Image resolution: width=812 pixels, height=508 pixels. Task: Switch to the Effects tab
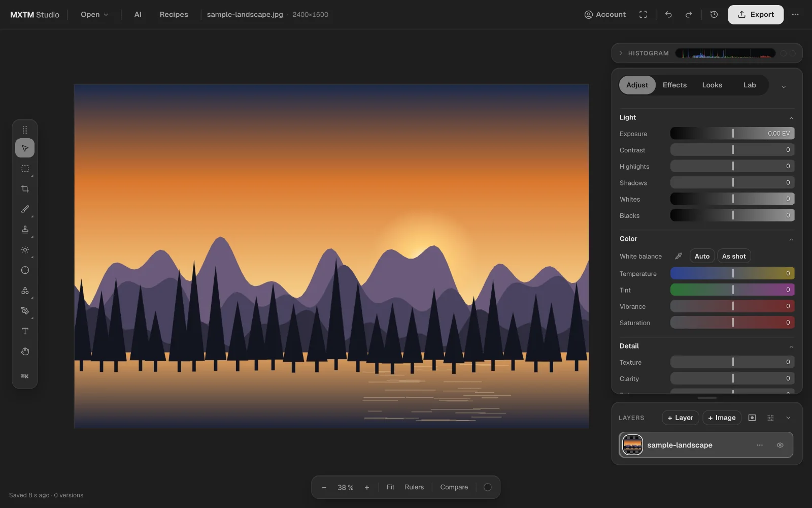tap(674, 85)
